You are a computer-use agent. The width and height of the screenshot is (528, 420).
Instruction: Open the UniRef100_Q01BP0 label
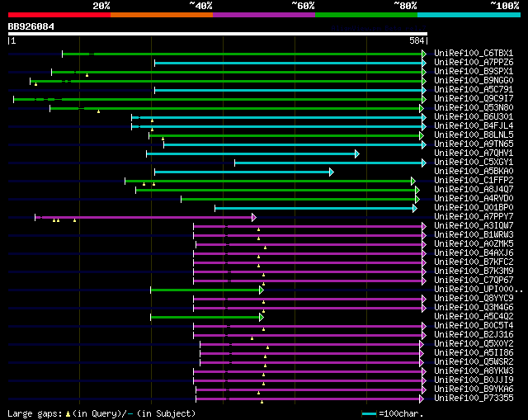(474, 208)
